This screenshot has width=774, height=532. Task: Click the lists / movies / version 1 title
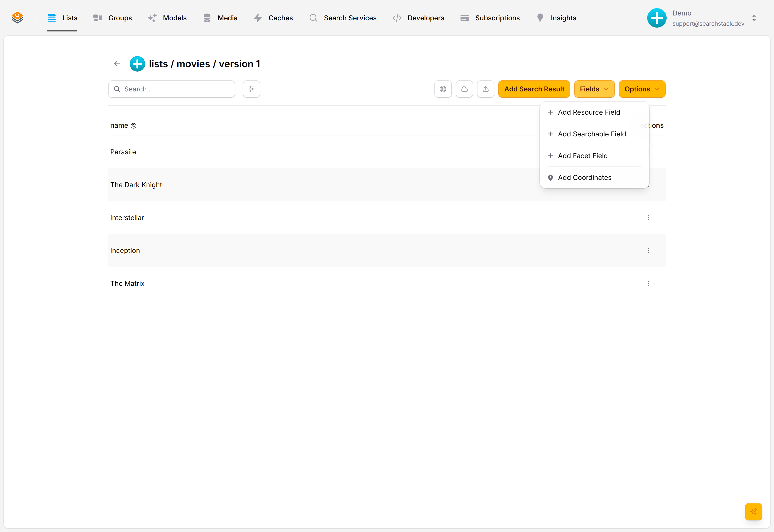click(205, 64)
